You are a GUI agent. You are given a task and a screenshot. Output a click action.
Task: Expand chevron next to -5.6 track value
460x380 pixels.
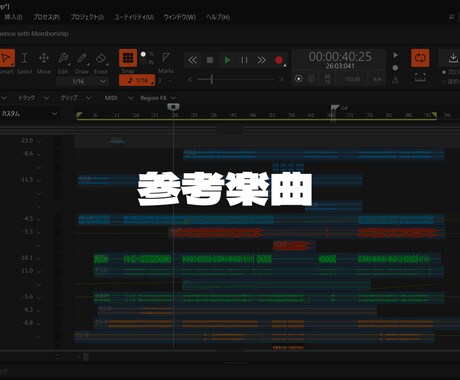point(39,297)
